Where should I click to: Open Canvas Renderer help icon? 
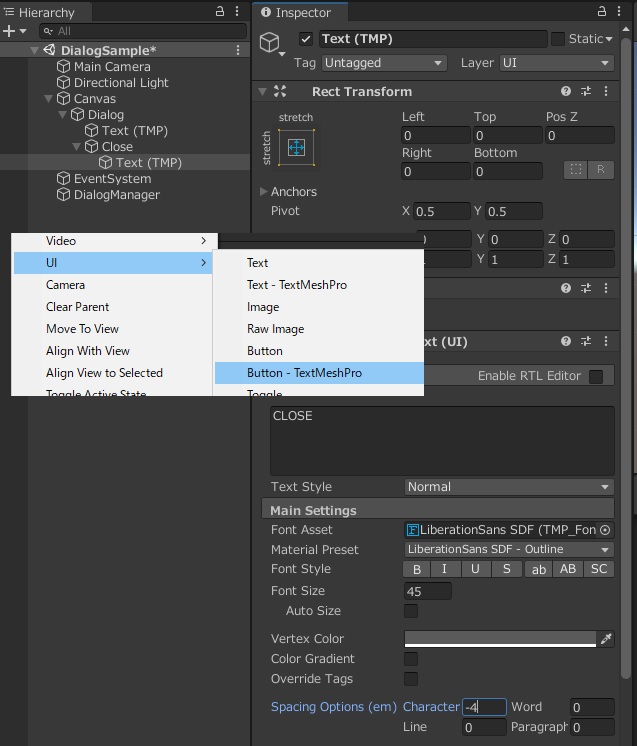click(x=566, y=288)
